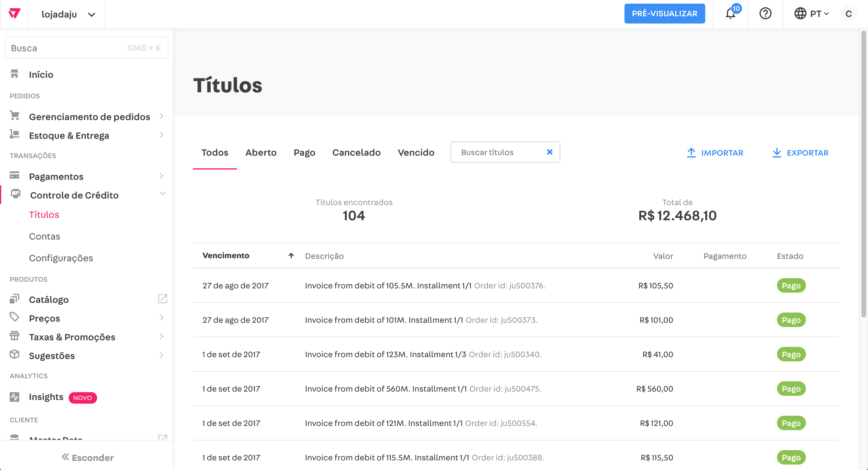Open Catálogo via its external link icon
This screenshot has height=470, width=868.
coord(163,299)
